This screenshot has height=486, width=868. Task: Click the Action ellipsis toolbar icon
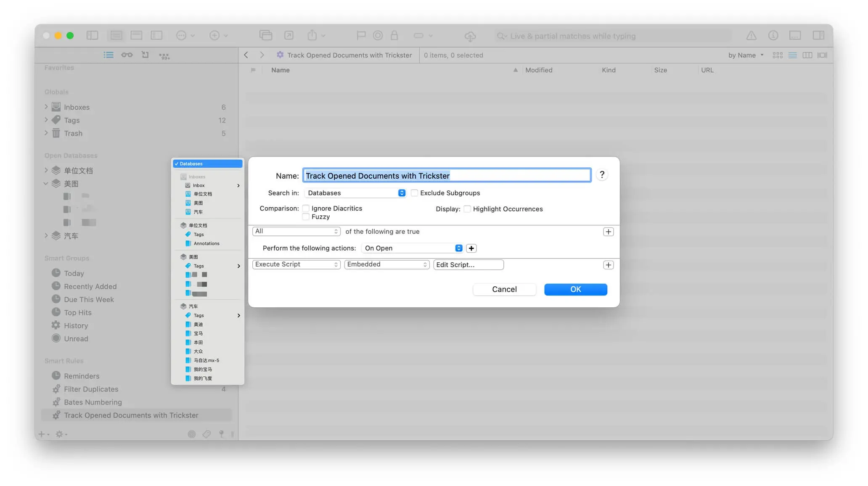coord(181,36)
